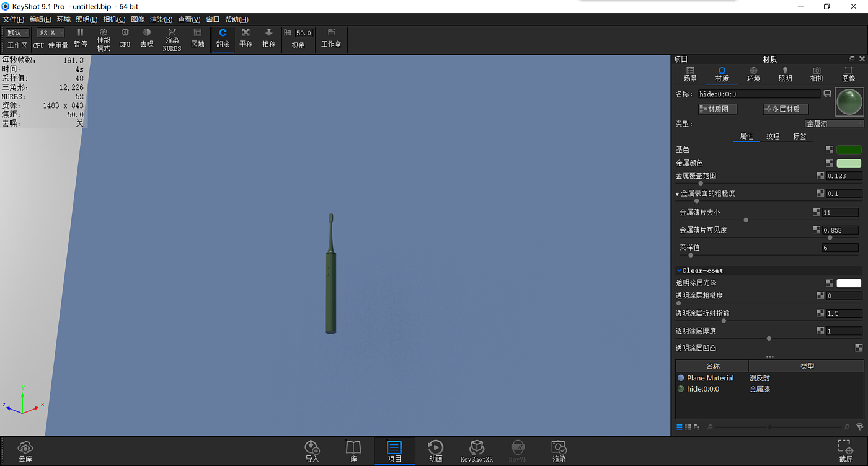Screen dimensions: 868x466
Task: Toggle texture for Metal Flake Size (金属薄片大小)
Action: (817, 212)
